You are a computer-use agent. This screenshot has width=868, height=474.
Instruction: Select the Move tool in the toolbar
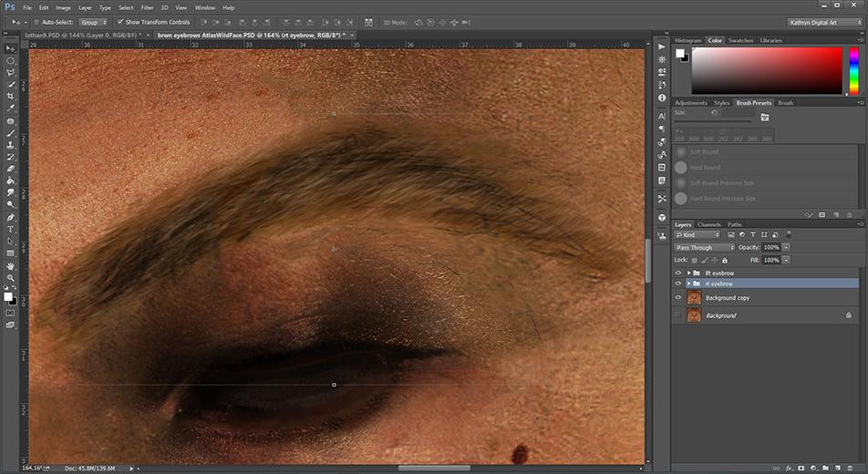[10, 48]
